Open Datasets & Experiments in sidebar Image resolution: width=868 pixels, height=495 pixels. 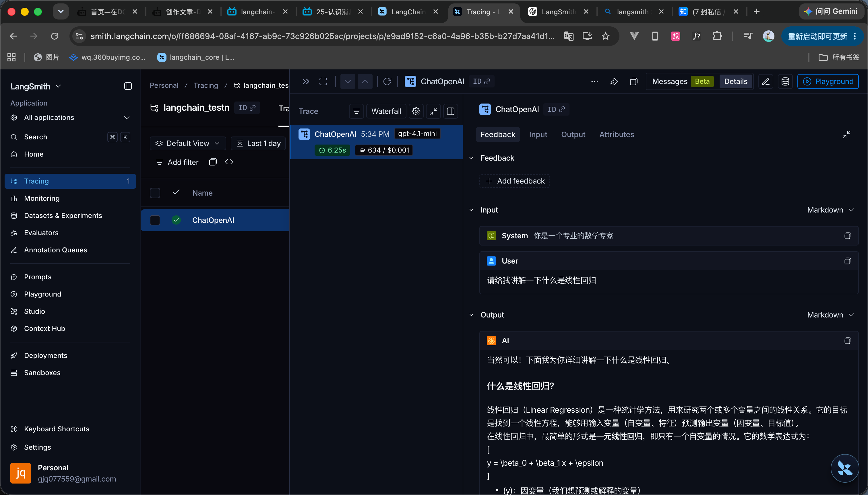click(x=70, y=216)
